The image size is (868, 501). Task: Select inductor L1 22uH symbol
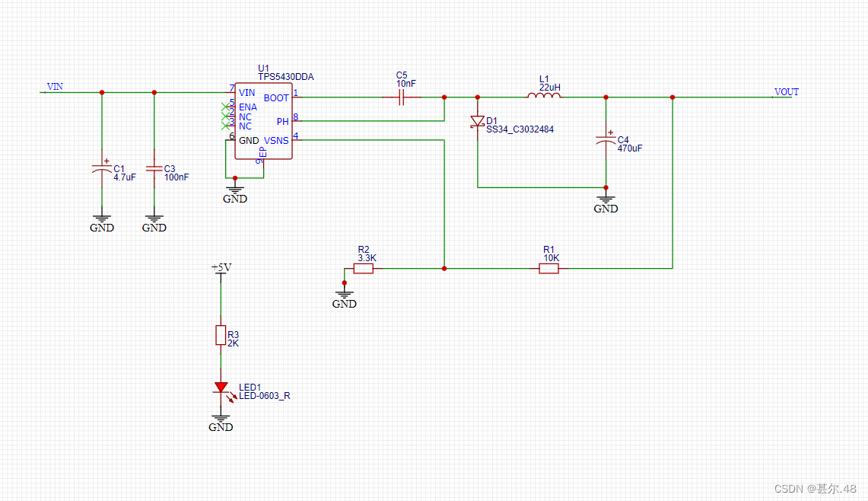[x=543, y=96]
